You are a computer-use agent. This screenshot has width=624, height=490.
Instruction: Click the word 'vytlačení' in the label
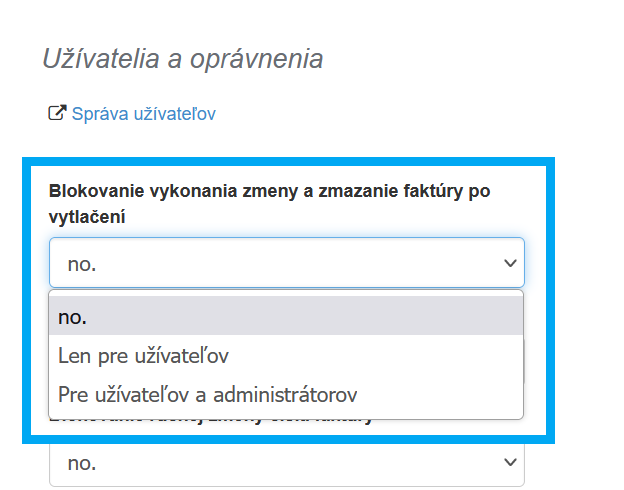click(x=86, y=215)
